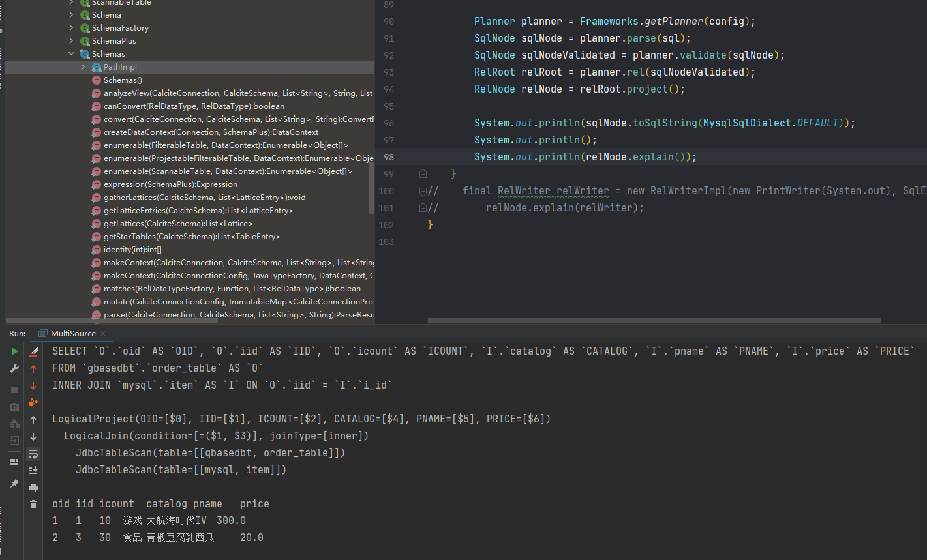The height and width of the screenshot is (560, 927).
Task: Click the structure panel vertical scrollbar
Action: pyautogui.click(x=371, y=188)
